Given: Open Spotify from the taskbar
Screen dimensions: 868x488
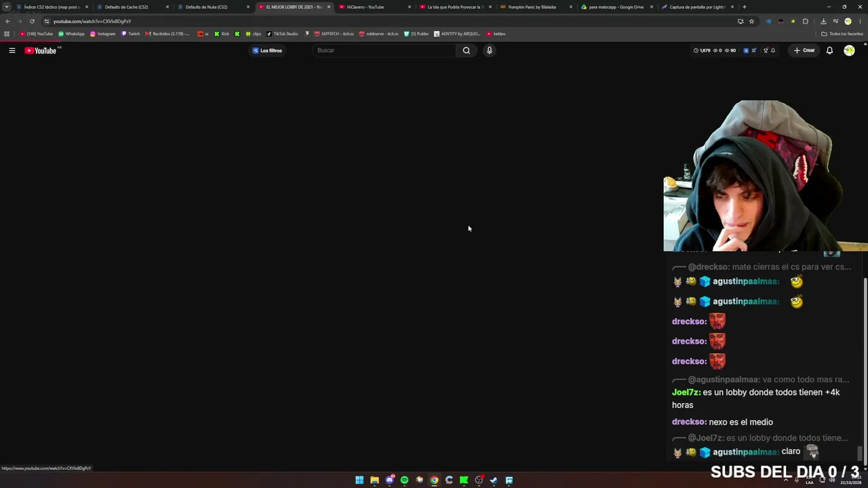Looking at the screenshot, I should tap(404, 480).
